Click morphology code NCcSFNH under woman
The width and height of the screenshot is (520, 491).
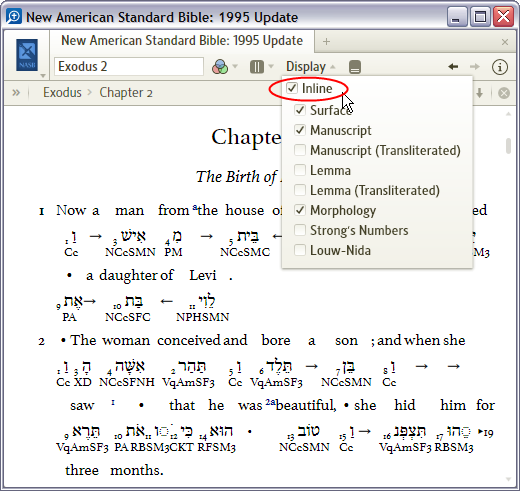127,382
